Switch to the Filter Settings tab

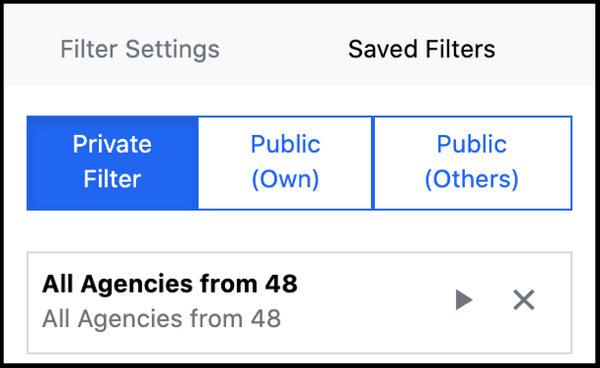[x=140, y=49]
